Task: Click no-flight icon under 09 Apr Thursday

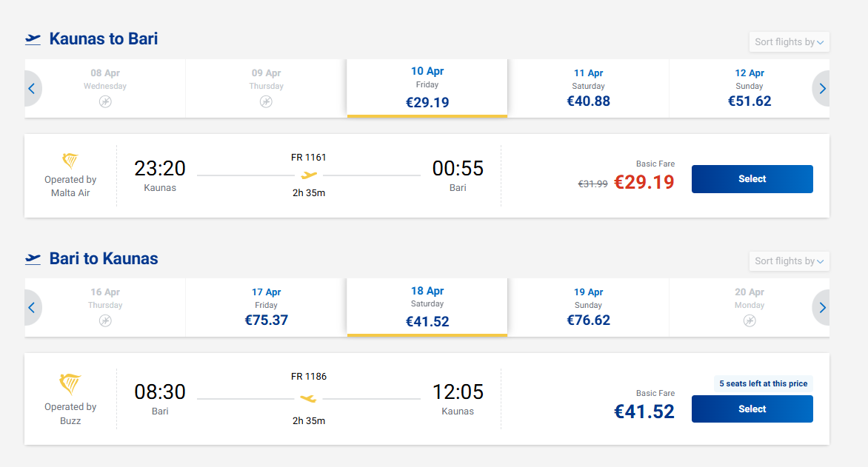Action: [266, 101]
